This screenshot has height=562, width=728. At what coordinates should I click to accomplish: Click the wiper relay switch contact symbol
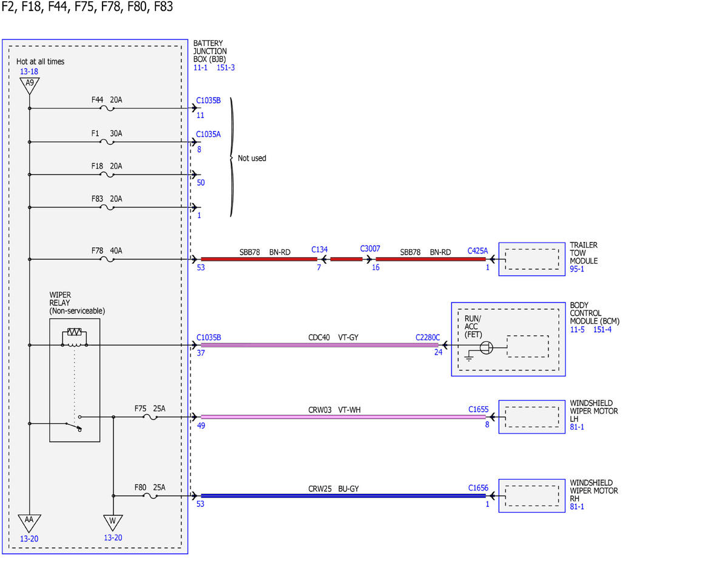click(75, 424)
